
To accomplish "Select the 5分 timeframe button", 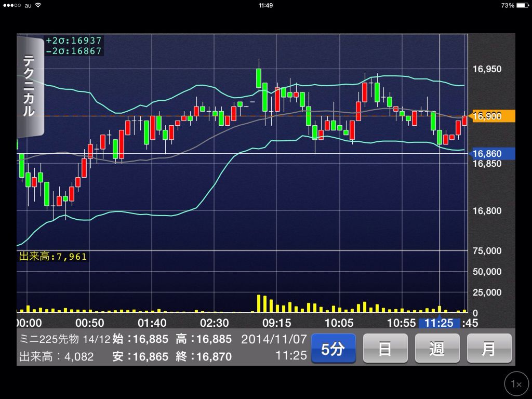I will click(x=333, y=349).
